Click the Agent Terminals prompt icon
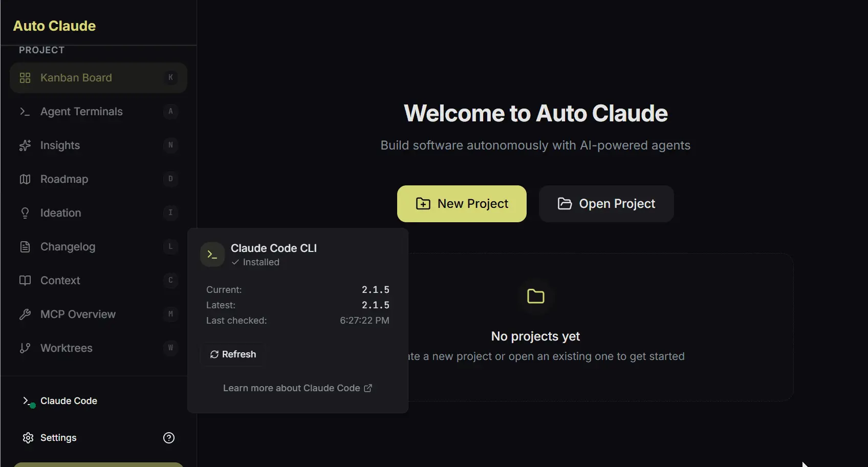This screenshot has height=467, width=868. [25, 112]
